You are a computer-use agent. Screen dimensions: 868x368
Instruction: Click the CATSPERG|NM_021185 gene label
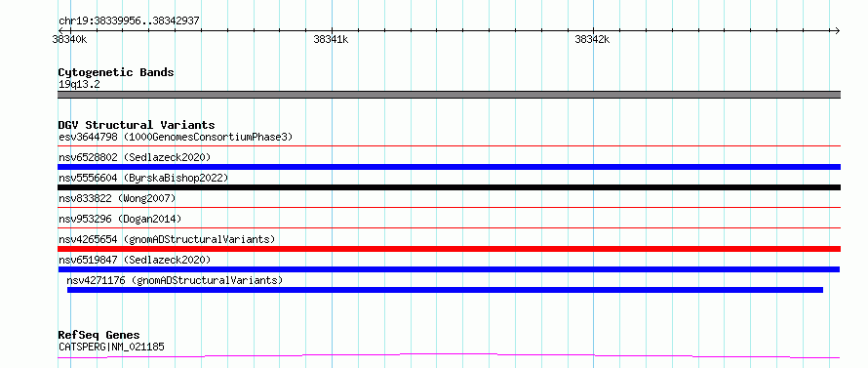(111, 347)
